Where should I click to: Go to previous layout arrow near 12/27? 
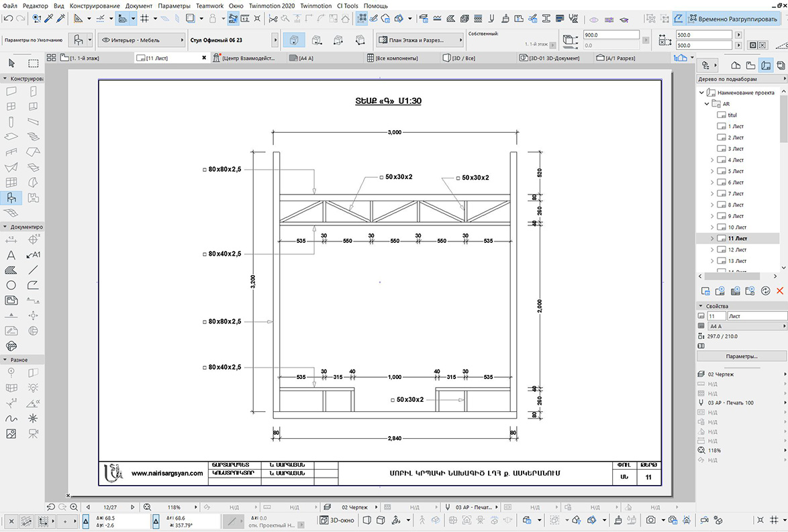click(88, 507)
